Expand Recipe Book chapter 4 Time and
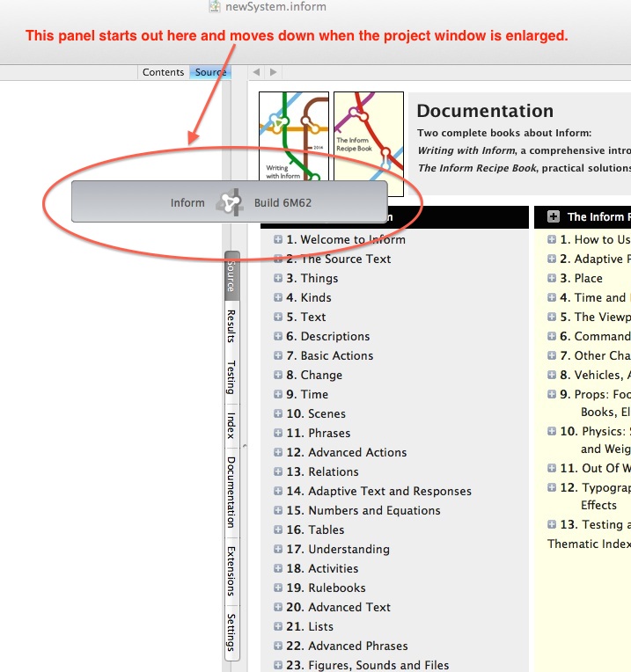The height and width of the screenshot is (672, 631). pos(552,297)
